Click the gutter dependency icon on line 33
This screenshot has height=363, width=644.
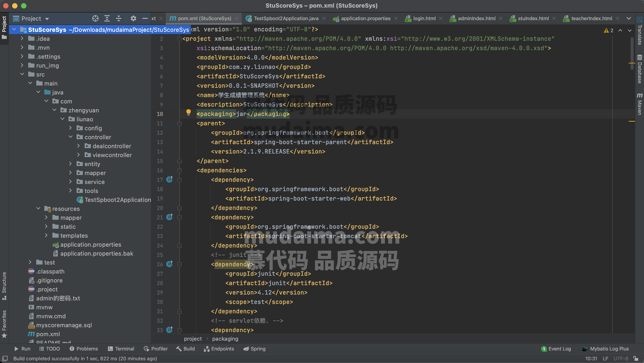[170, 330]
